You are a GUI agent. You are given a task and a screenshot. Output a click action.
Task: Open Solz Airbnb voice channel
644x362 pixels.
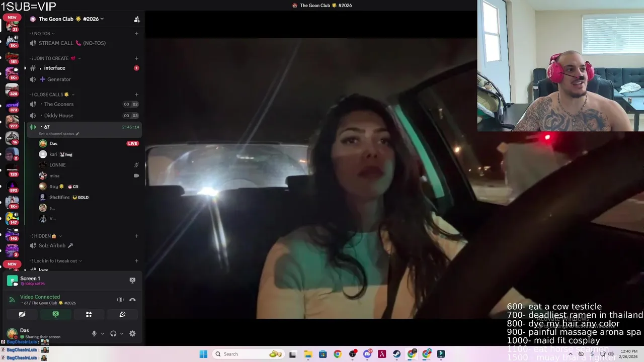84,245
